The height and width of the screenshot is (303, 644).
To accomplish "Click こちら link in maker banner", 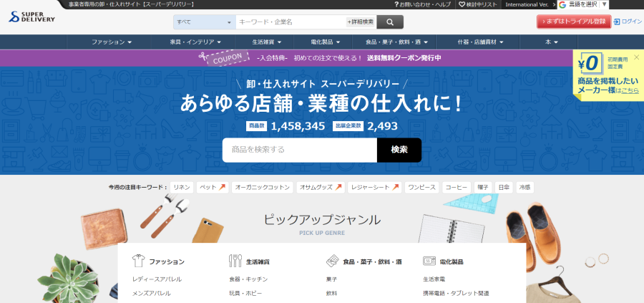I will pos(630,90).
